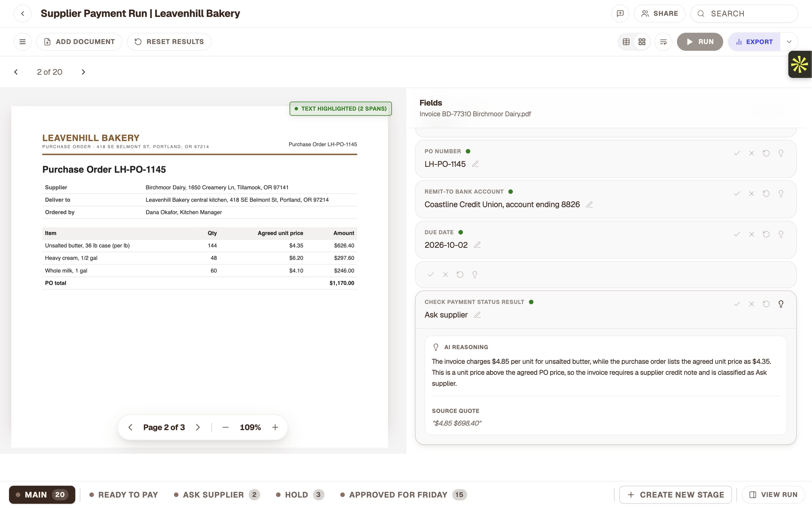Viewport: 812px width, 508px height.
Task: Show AI reasoning for Remit-To Bank Account
Action: pos(781,194)
